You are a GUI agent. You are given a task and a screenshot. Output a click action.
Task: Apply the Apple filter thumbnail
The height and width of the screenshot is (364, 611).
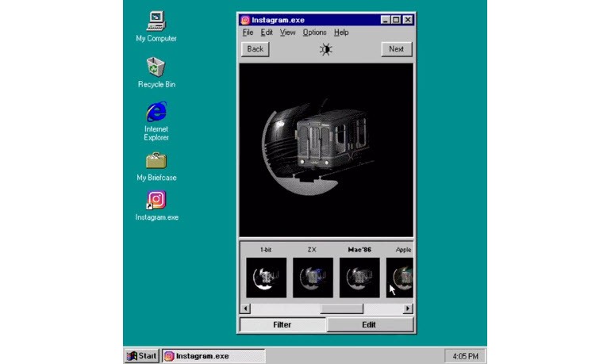(x=399, y=278)
